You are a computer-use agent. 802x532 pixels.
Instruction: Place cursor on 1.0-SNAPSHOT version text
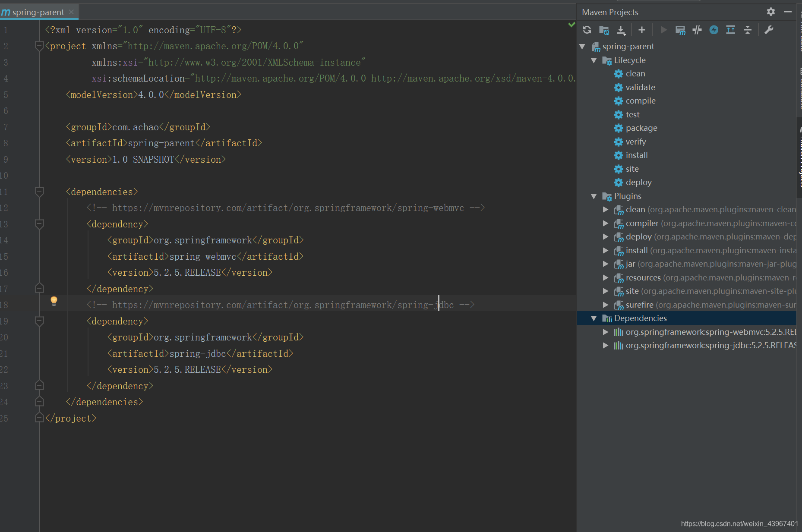click(143, 159)
